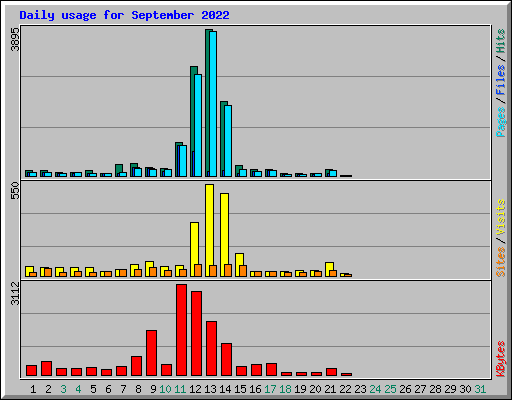This screenshot has width=512, height=400.
Task: Select the red KBytes bar for day 9
Action: pos(151,353)
